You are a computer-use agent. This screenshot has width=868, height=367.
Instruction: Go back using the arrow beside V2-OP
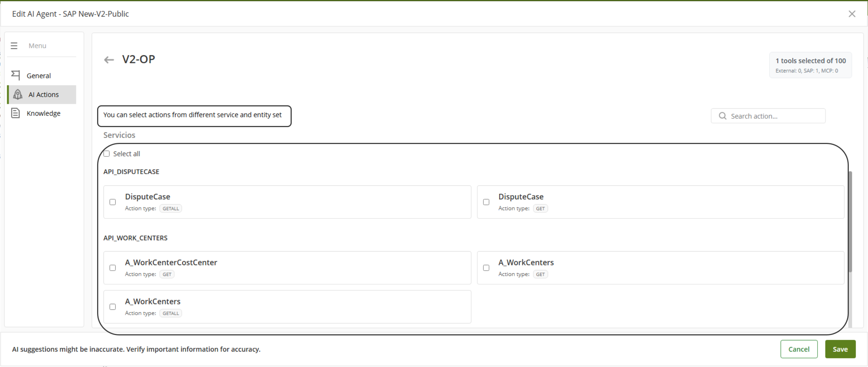point(109,60)
